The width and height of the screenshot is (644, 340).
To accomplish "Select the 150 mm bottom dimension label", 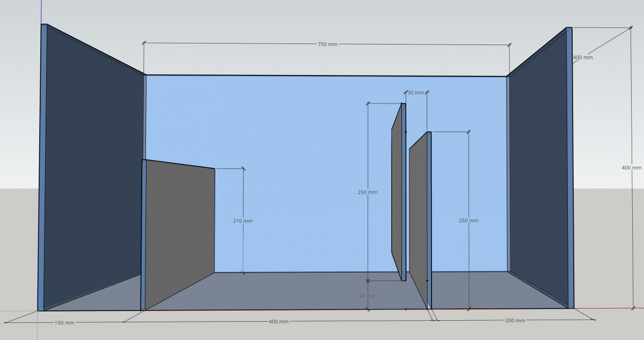I will (64, 323).
